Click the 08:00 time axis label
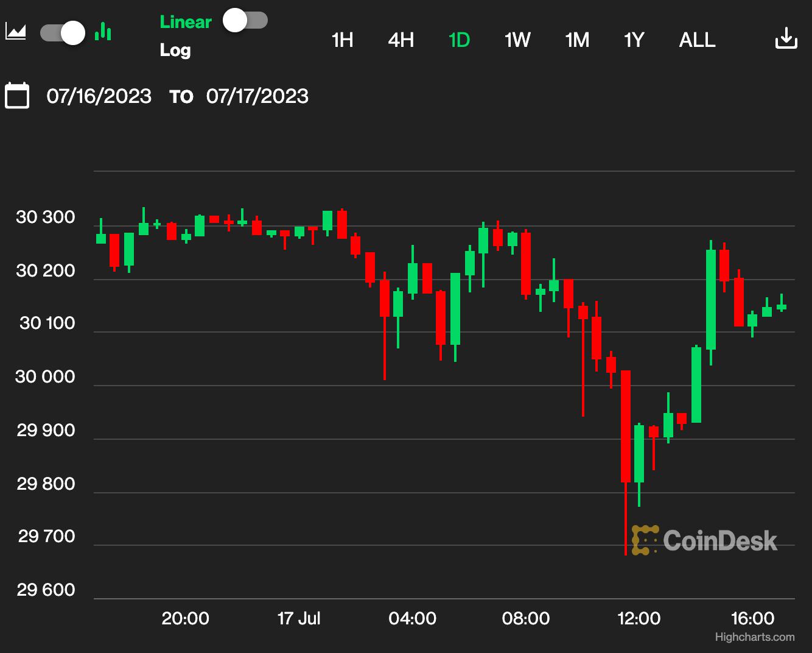The width and height of the screenshot is (812, 653). click(x=525, y=619)
